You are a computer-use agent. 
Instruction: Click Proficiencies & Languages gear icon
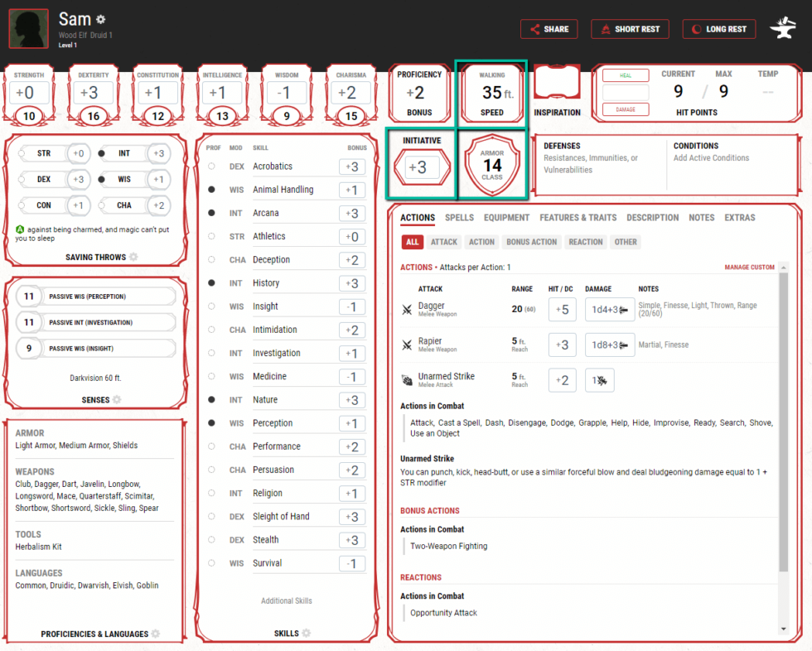(x=156, y=634)
